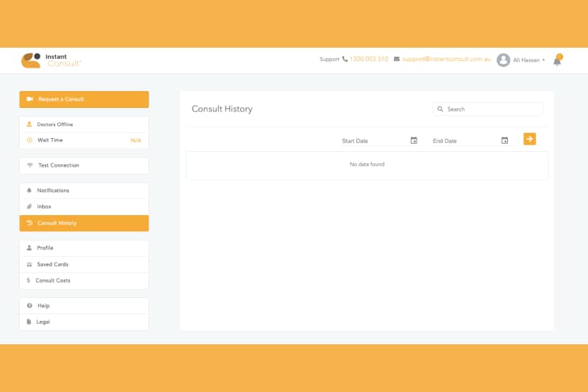Viewport: 588px width, 392px height.
Task: Open Inbox in the sidebar
Action: pos(84,207)
